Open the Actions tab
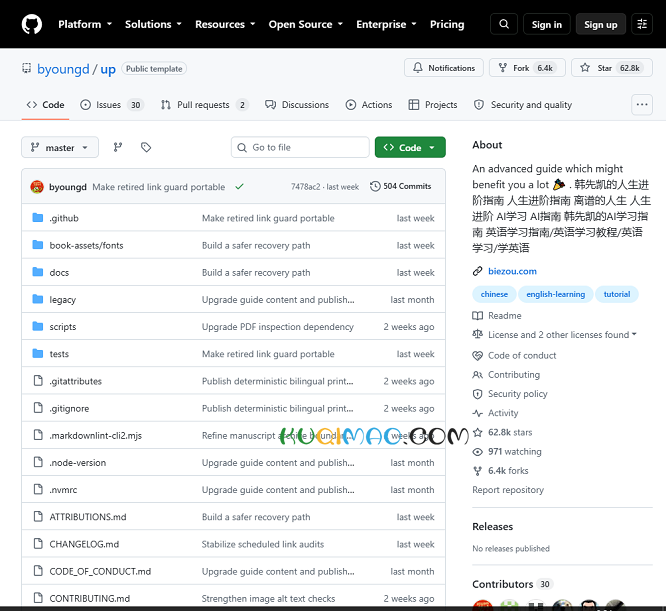This screenshot has width=666, height=611. pyautogui.click(x=369, y=104)
